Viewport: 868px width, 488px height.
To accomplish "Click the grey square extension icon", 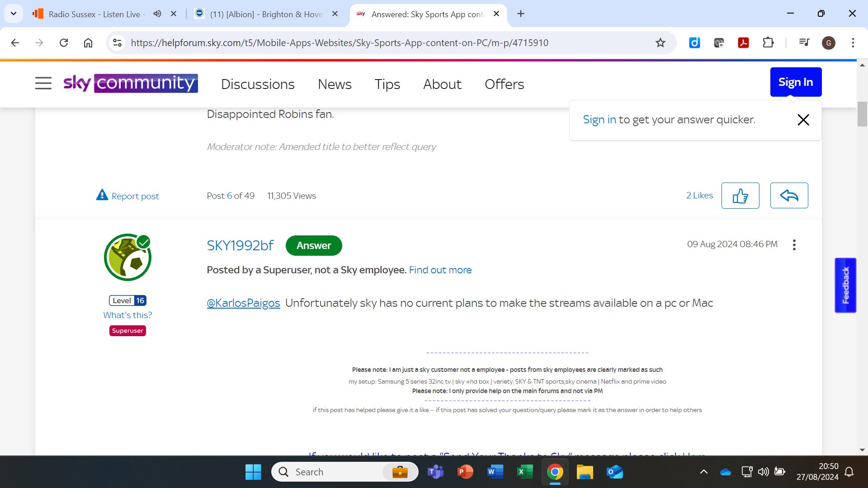I will (719, 42).
